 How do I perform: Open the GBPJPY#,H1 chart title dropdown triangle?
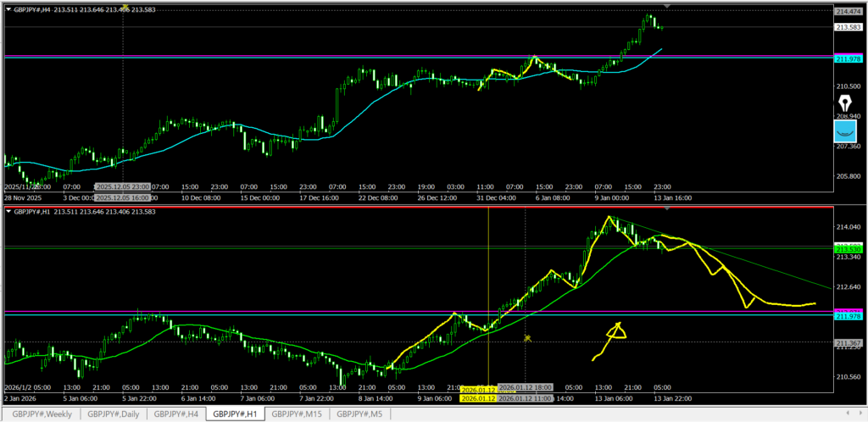[x=8, y=212]
